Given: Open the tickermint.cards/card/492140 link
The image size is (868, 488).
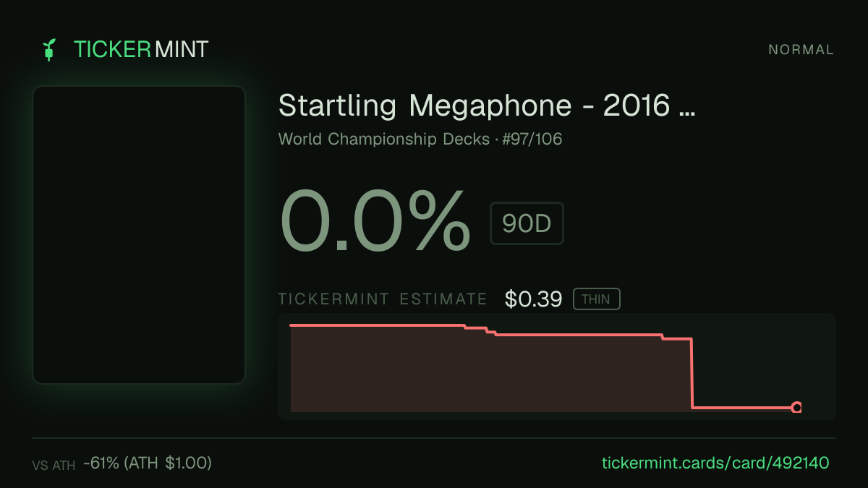Looking at the screenshot, I should tap(715, 463).
